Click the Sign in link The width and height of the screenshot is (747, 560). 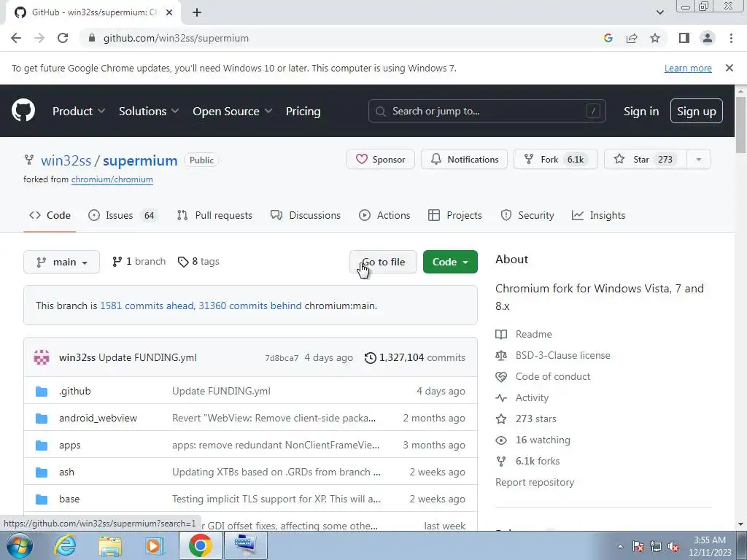pyautogui.click(x=641, y=111)
